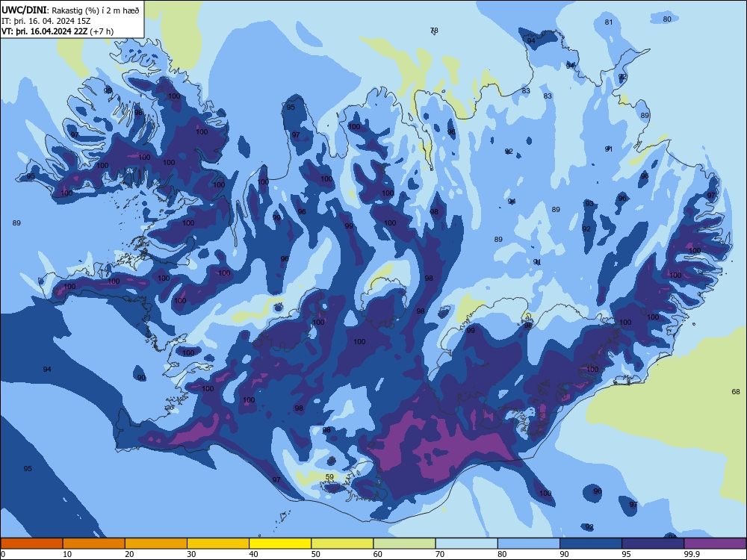Image resolution: width=747 pixels, height=560 pixels.
Task: Click the bright yellow 40–50 legend swatch
Action: (280, 544)
